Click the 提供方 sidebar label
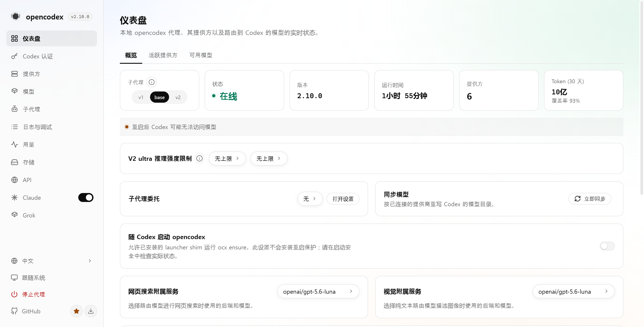644x327 pixels. pyautogui.click(x=31, y=74)
